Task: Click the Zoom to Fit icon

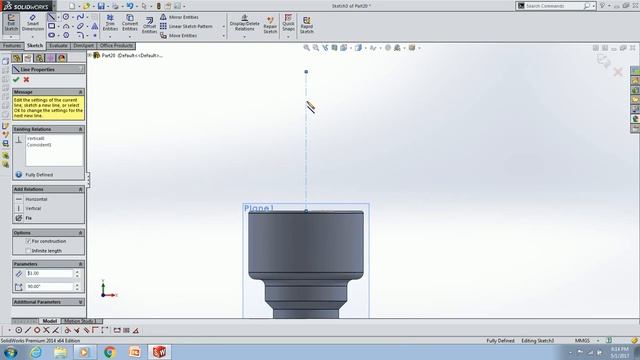Action: pyautogui.click(x=307, y=48)
